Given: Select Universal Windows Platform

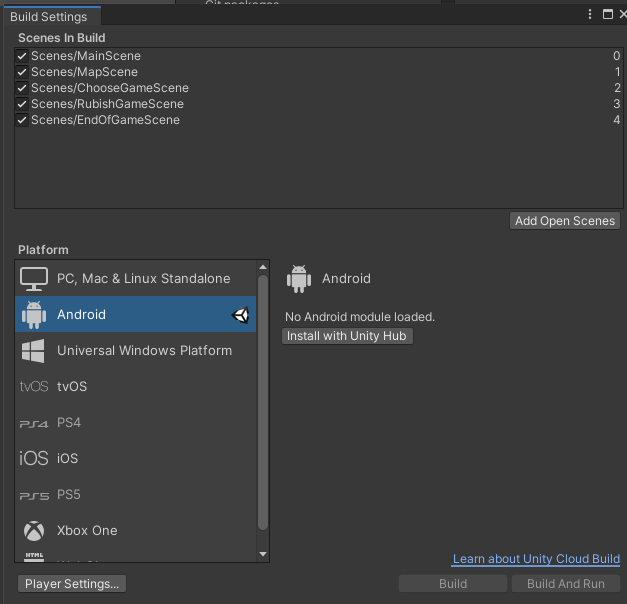Looking at the screenshot, I should (x=136, y=350).
